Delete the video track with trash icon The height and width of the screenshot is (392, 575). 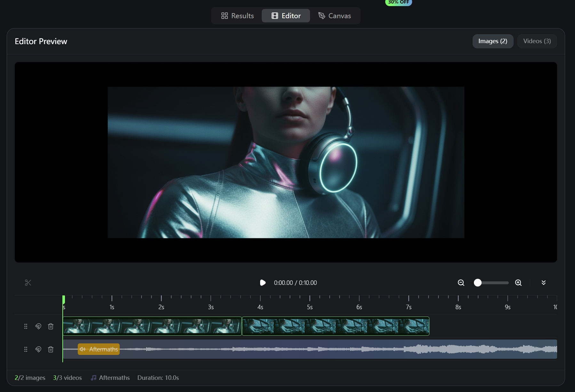[x=51, y=326]
